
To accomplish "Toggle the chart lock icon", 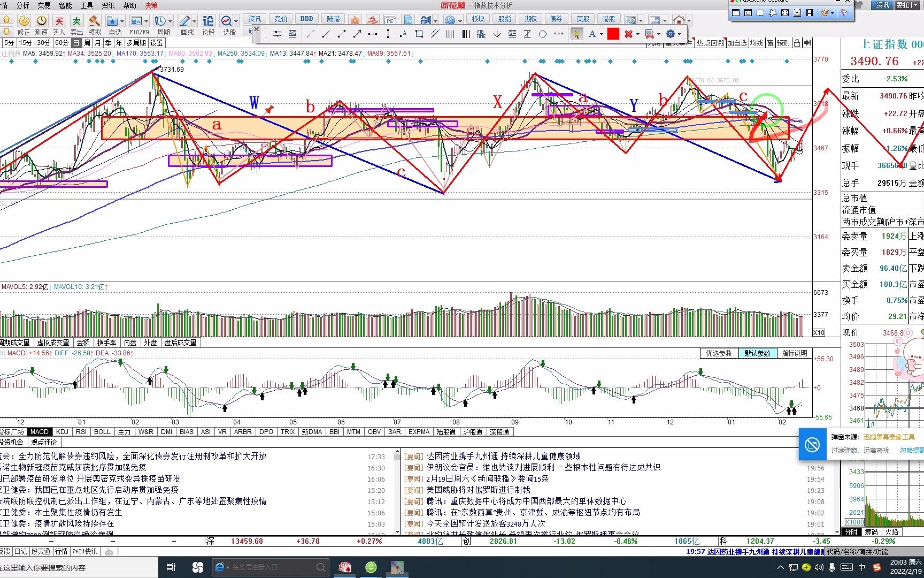I will pyautogui.click(x=797, y=43).
